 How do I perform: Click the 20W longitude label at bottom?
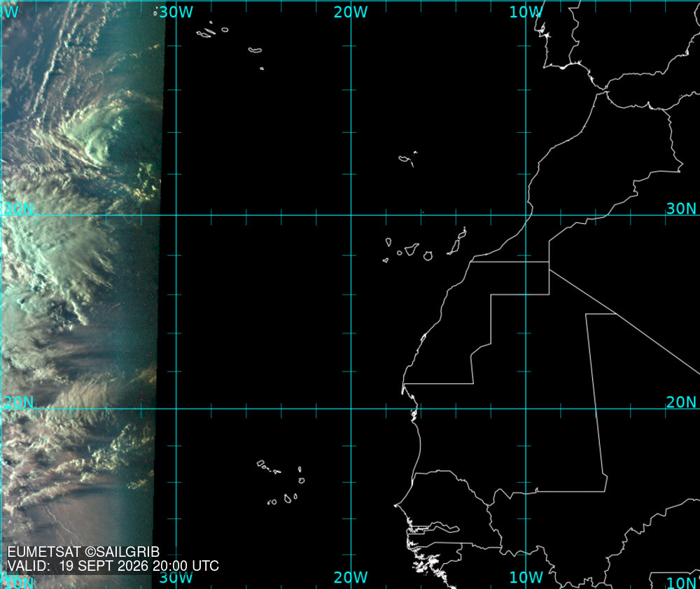point(351,577)
